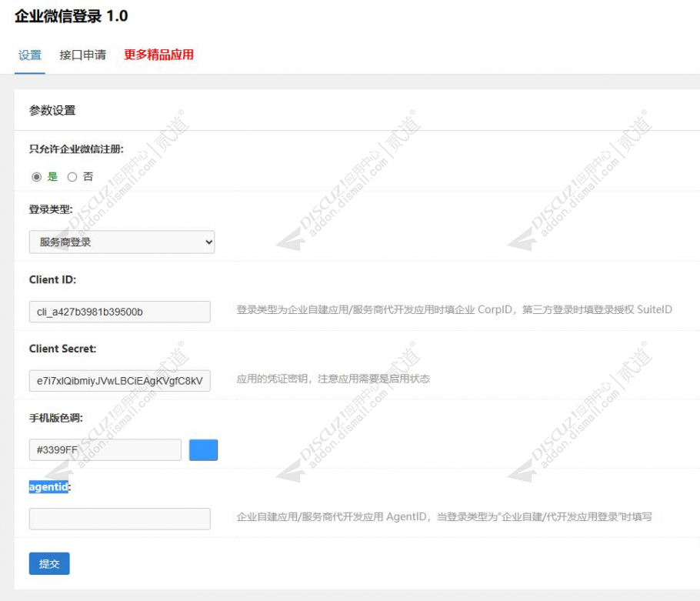Submit the form with 提交 button
This screenshot has height=601, width=700.
(49, 563)
